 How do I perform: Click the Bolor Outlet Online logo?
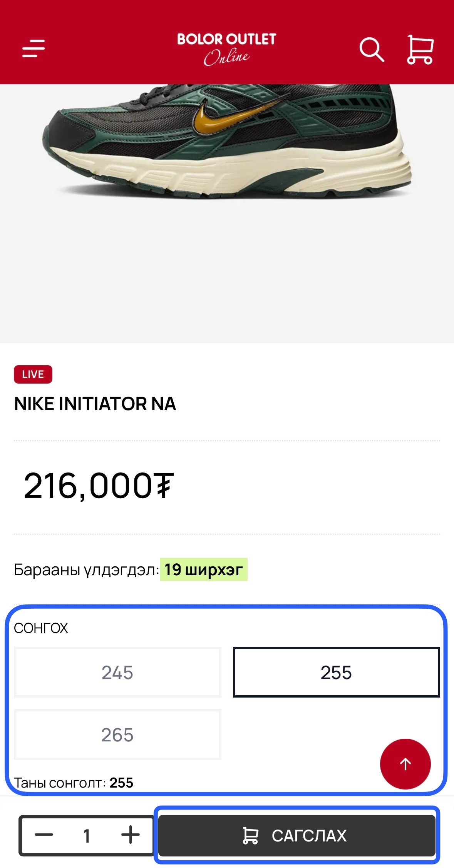(x=226, y=49)
